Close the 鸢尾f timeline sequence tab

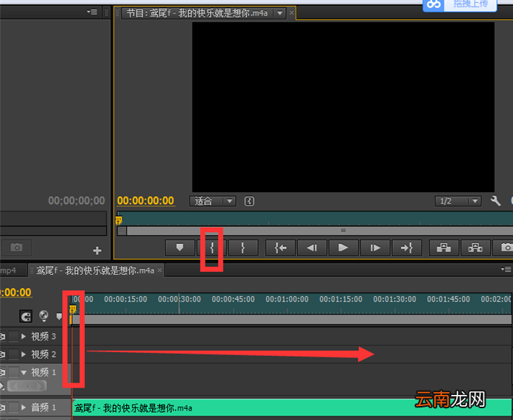click(160, 270)
